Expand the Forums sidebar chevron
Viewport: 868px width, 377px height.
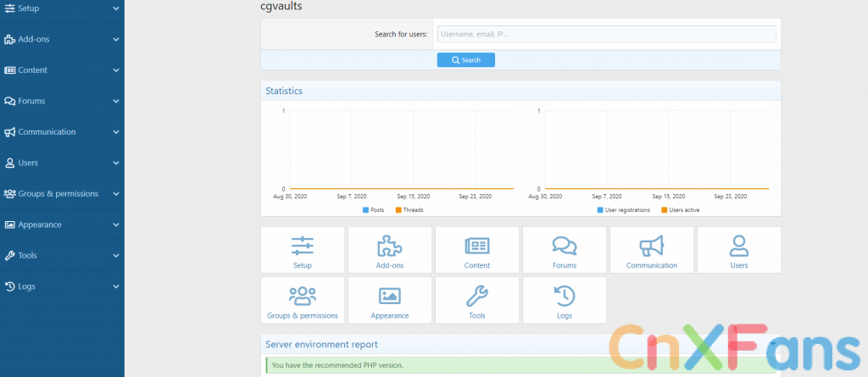(115, 102)
